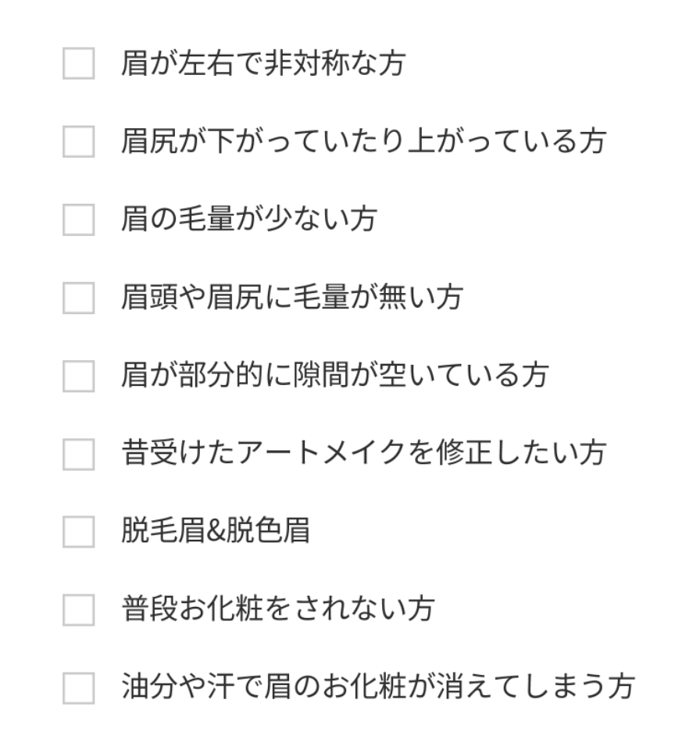700x739 pixels.
Task: Check the box for 眉が左右で非対称な方
Action: coord(78,64)
